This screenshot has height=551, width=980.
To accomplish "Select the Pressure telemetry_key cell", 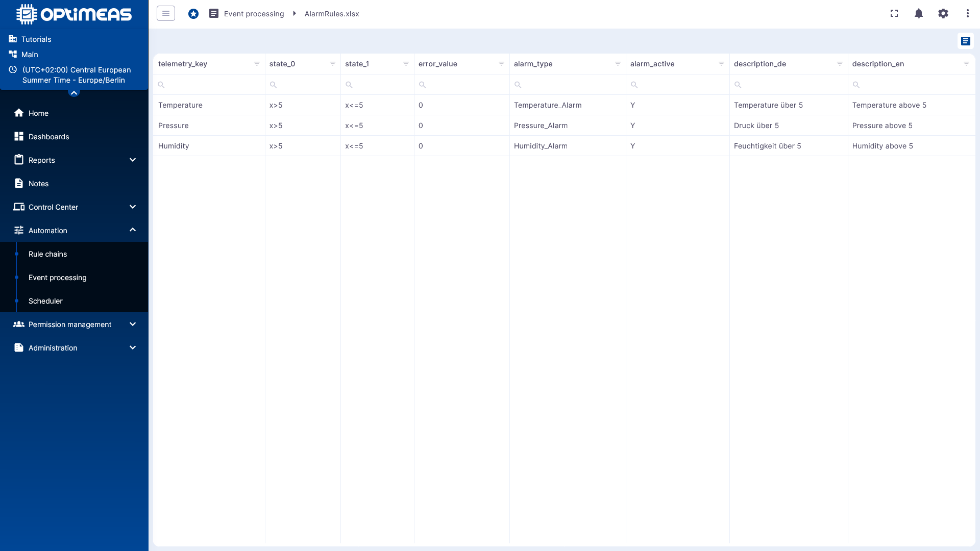I will [x=209, y=126].
